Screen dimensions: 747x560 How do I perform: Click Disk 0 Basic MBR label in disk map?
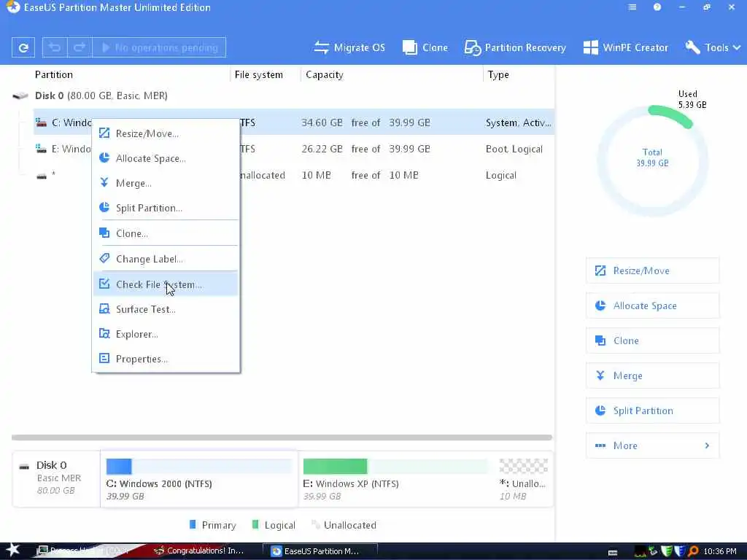point(56,478)
